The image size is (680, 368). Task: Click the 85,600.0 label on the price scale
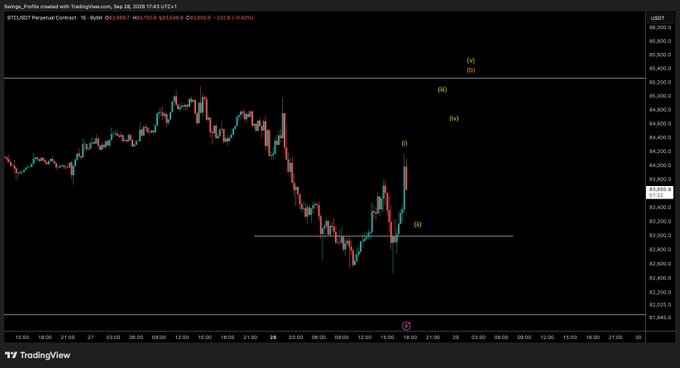pyautogui.click(x=660, y=55)
